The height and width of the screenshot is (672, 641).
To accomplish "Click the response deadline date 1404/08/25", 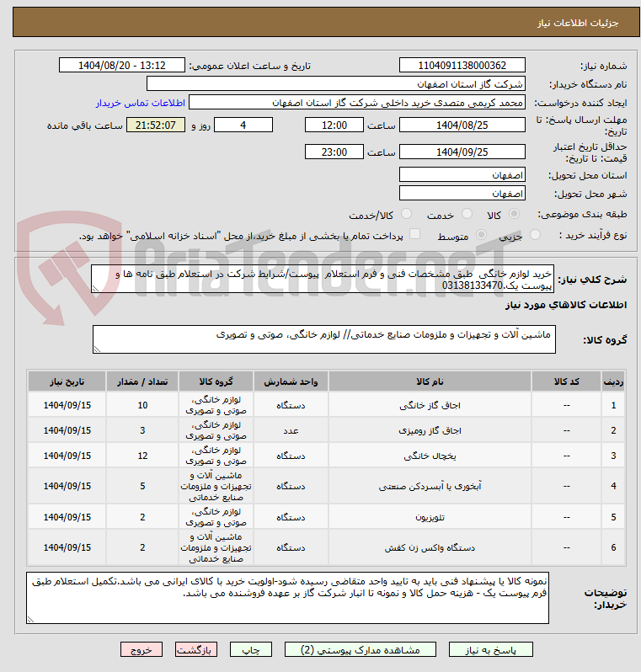I will coord(462,125).
